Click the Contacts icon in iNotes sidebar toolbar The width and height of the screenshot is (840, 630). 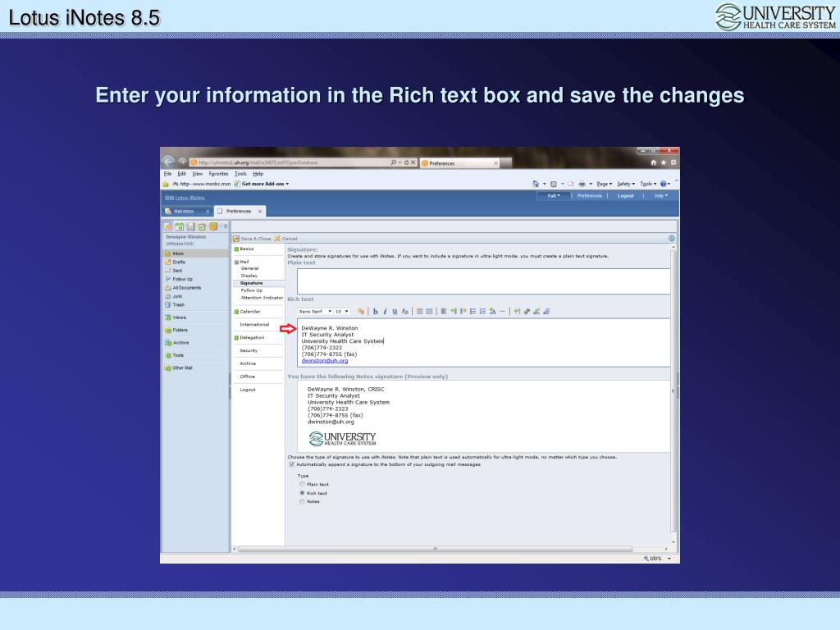(x=190, y=226)
